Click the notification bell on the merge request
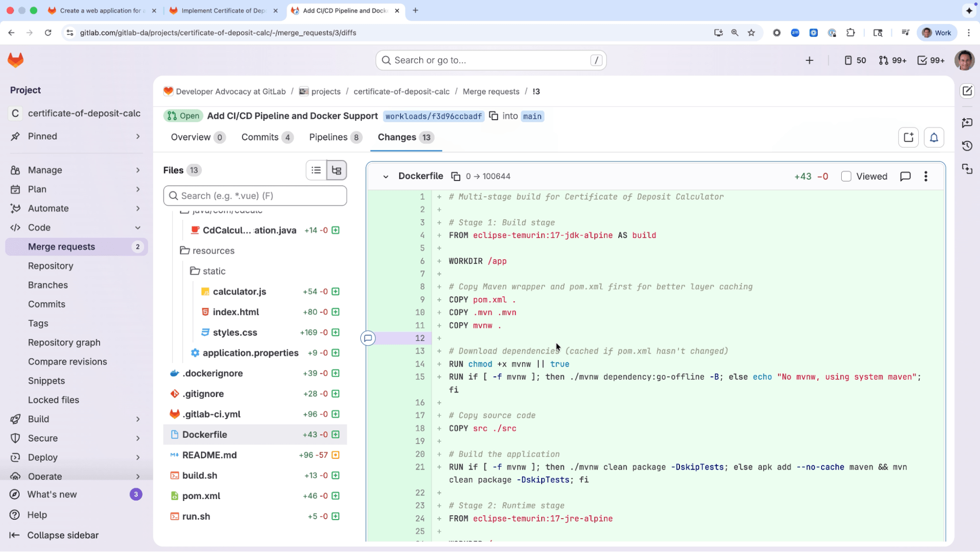Screen dimensions: 980x552 [x=933, y=137]
